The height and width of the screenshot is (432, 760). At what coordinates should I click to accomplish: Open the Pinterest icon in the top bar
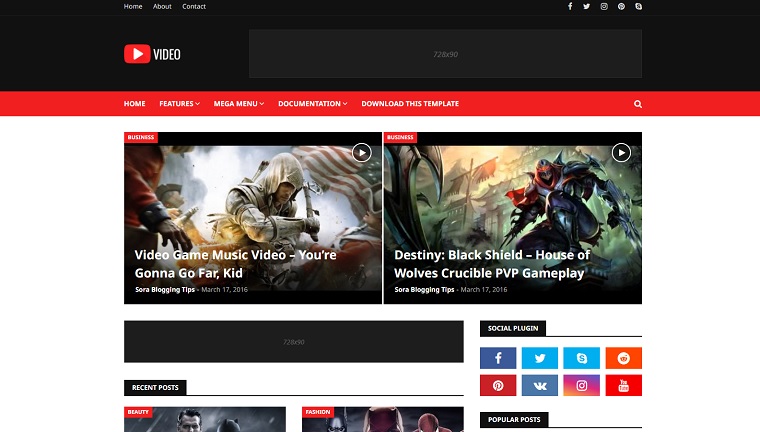coord(621,6)
